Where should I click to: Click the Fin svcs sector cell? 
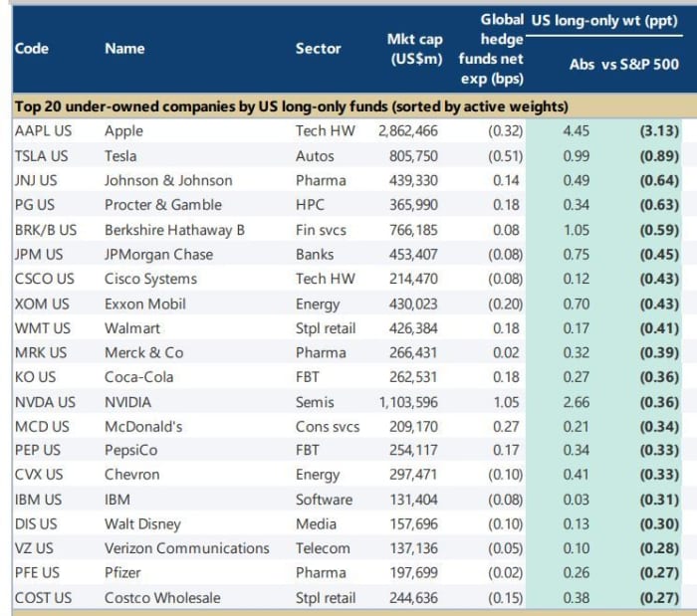tap(321, 230)
